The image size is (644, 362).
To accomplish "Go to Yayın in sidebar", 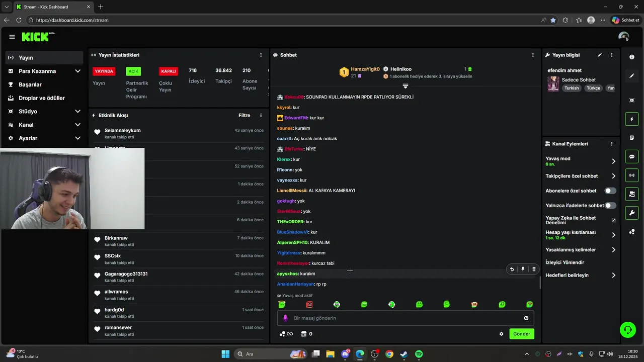I will pyautogui.click(x=44, y=58).
